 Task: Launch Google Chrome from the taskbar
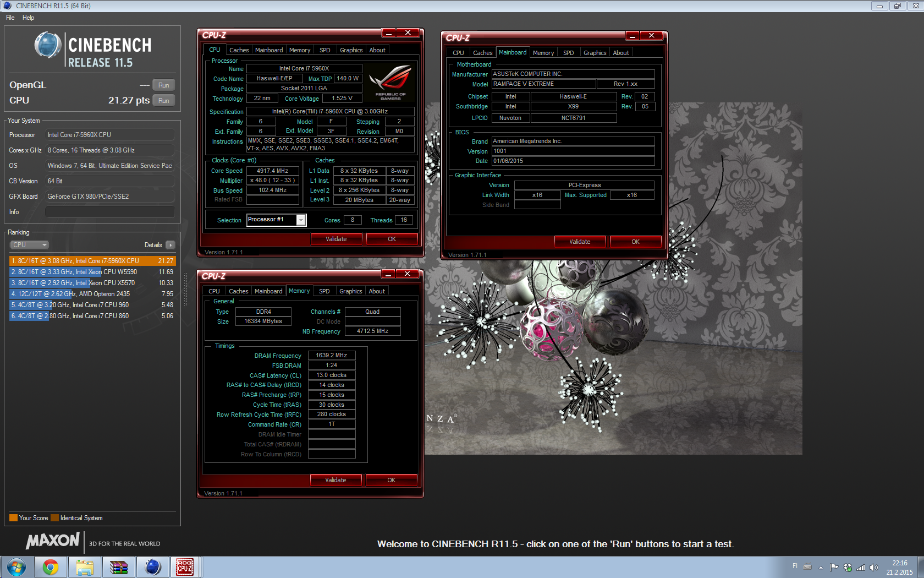[51, 567]
